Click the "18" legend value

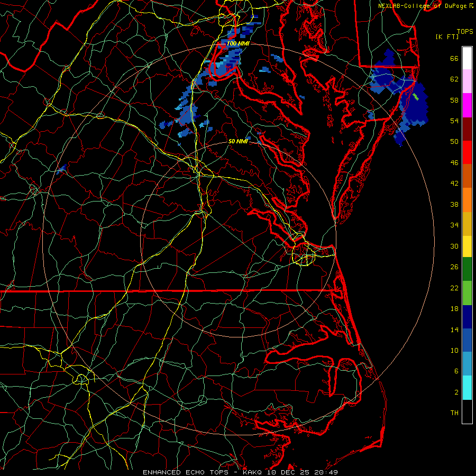454,309
